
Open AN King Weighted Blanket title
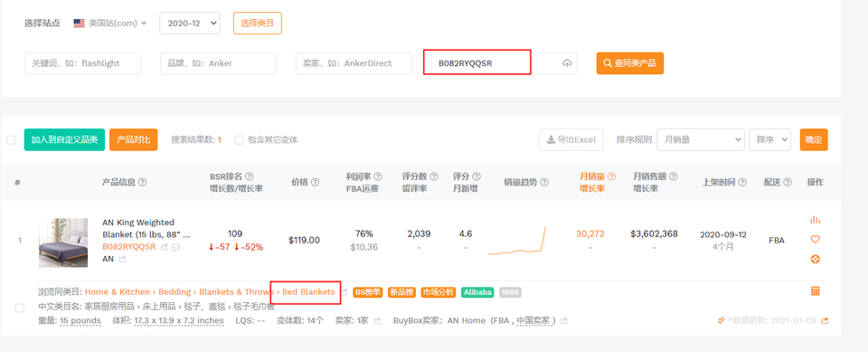146,228
